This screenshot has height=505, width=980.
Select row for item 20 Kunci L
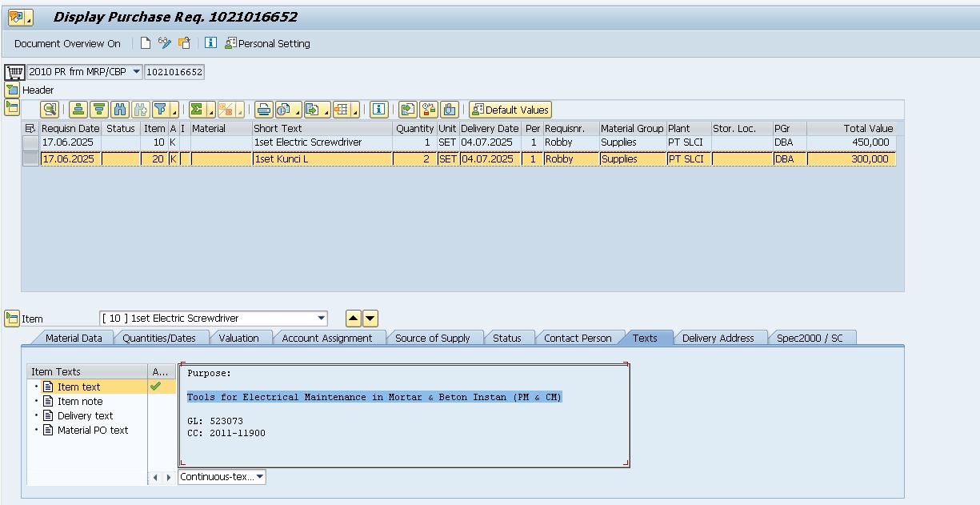click(x=30, y=159)
